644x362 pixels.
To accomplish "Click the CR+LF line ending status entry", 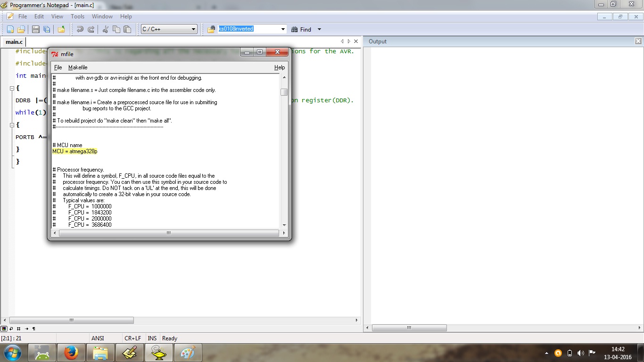I will (132, 338).
